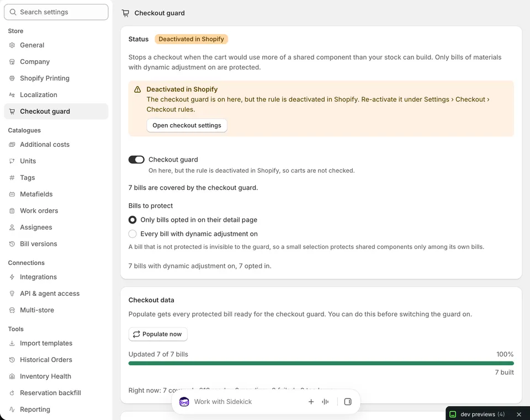Click the Work orders clipboard icon
The height and width of the screenshot is (420, 530).
(12, 210)
